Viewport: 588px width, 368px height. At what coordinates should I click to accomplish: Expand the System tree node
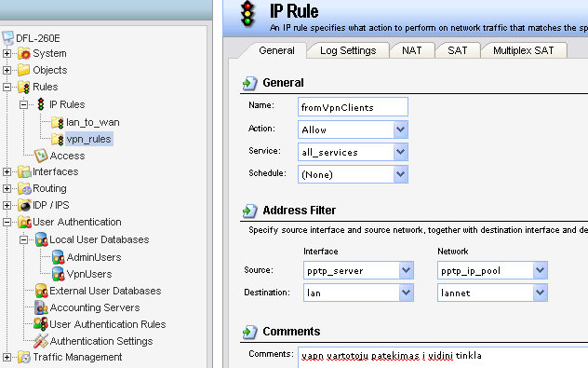(7, 53)
